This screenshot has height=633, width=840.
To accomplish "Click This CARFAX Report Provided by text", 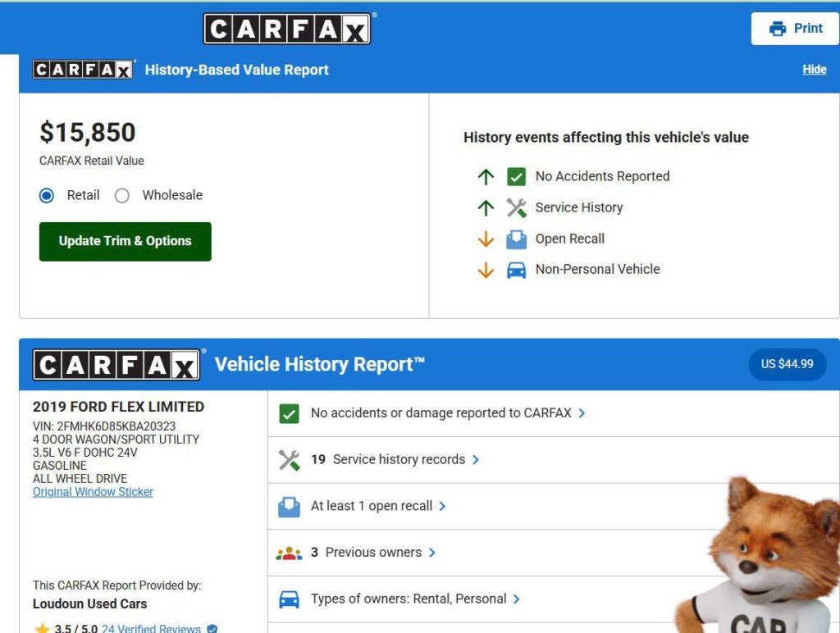I will point(116,585).
